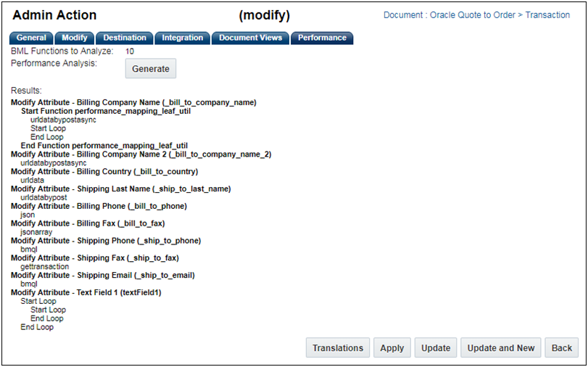The height and width of the screenshot is (367, 588).
Task: Select the Shipping Last Name result line
Action: tap(120, 189)
